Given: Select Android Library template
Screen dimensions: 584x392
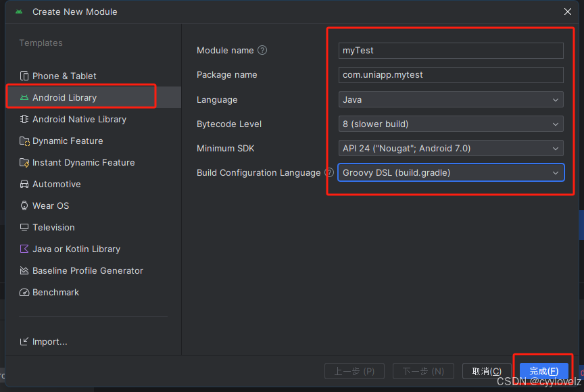Looking at the screenshot, I should 64,97.
